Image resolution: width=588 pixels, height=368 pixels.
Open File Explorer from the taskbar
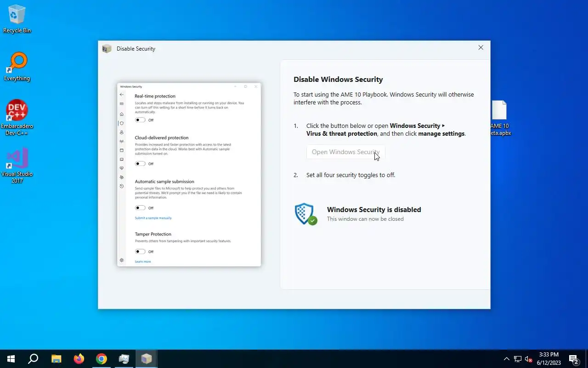56,359
